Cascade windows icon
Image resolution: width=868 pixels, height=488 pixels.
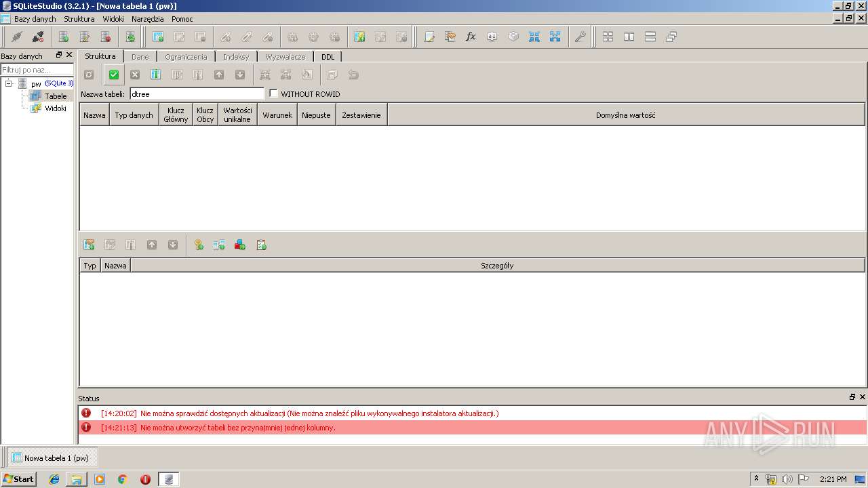pos(671,37)
